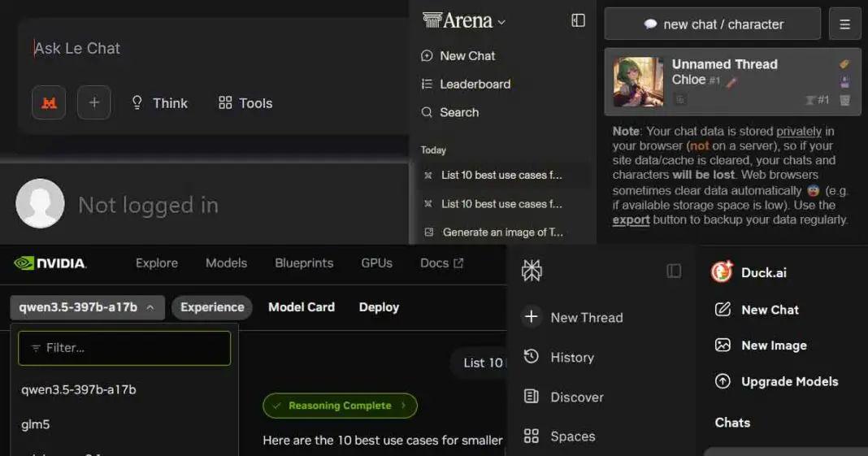Create a New Image in Duck.ai
The width and height of the screenshot is (868, 456).
762,345
